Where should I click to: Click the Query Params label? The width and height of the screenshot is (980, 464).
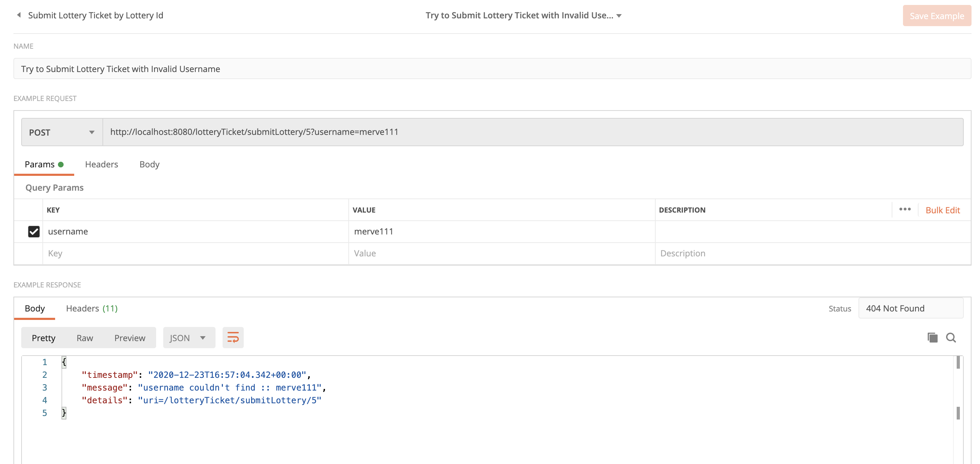(x=54, y=188)
